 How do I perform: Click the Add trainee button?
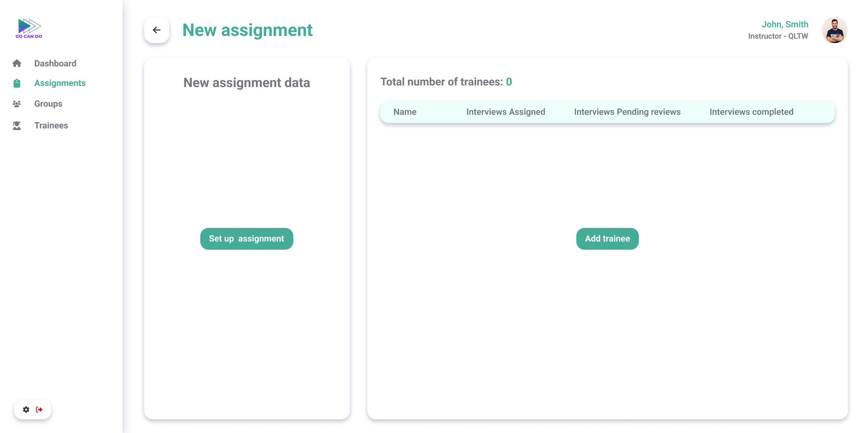(607, 239)
